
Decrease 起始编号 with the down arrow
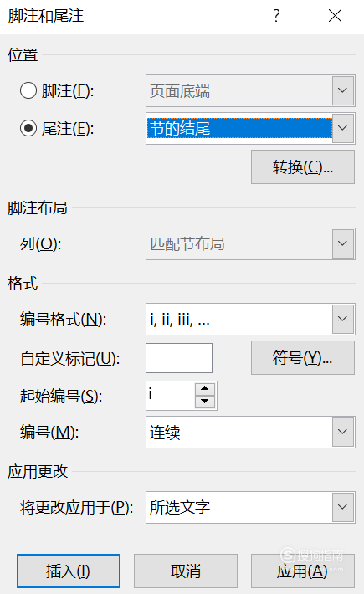click(205, 402)
